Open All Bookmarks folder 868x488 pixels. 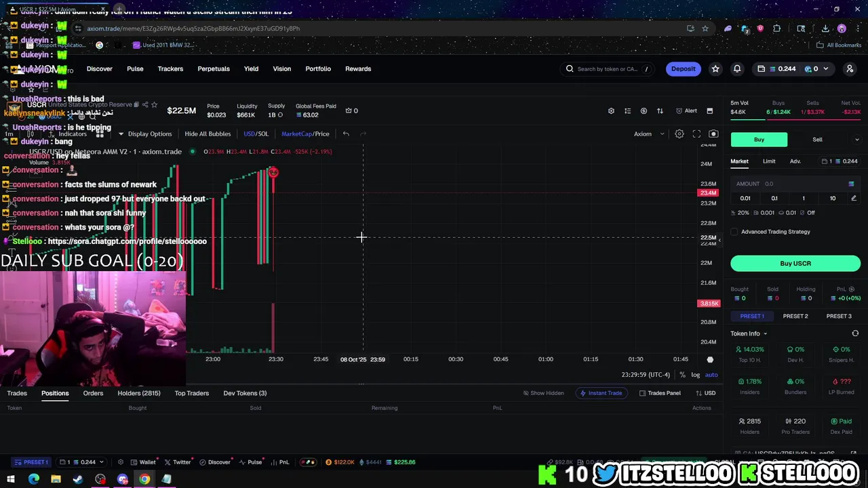tap(838, 45)
